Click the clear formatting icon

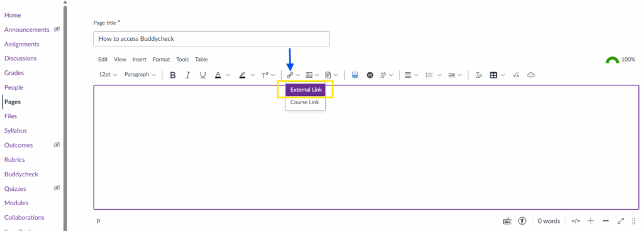click(479, 75)
